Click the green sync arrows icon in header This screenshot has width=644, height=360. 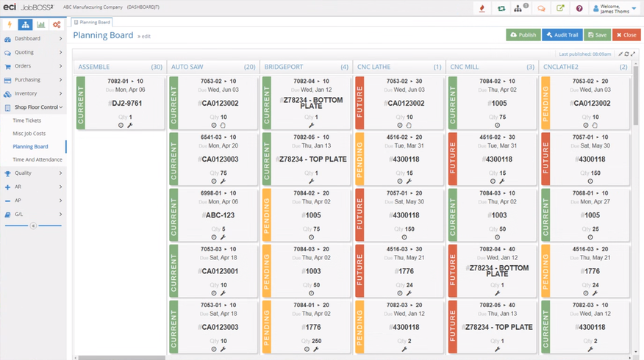click(x=501, y=9)
